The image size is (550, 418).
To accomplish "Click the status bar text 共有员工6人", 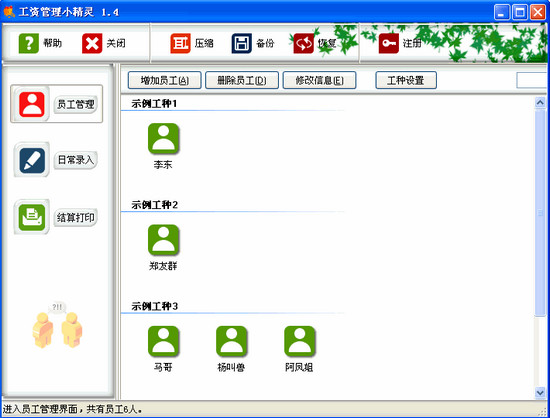I will coord(114,409).
